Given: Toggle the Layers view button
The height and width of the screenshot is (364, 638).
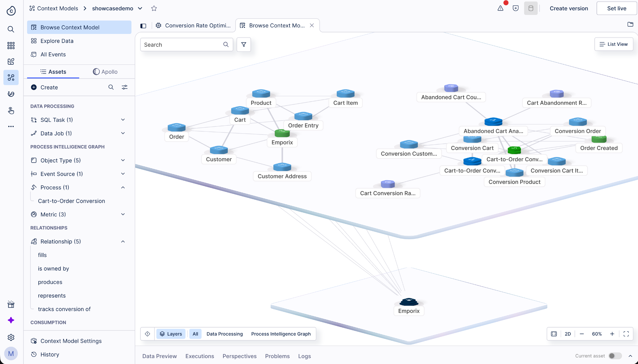Looking at the screenshot, I should [x=171, y=334].
